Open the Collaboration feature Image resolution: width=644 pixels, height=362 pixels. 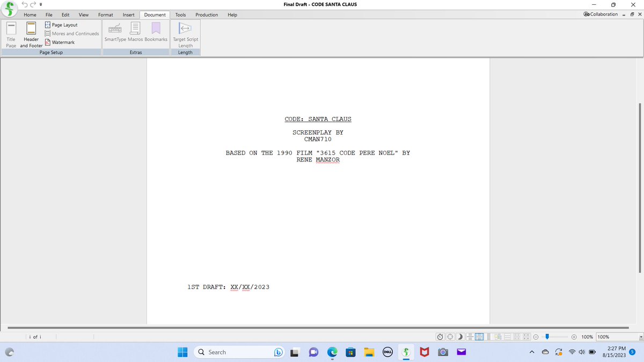pos(600,14)
